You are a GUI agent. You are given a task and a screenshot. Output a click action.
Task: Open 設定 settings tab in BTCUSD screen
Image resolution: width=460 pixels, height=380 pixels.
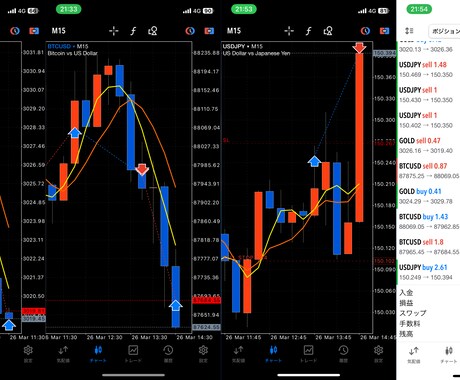(203, 354)
